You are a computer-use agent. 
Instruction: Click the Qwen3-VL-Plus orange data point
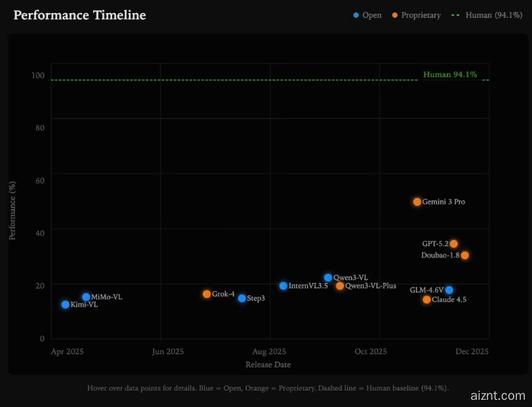[x=340, y=286]
